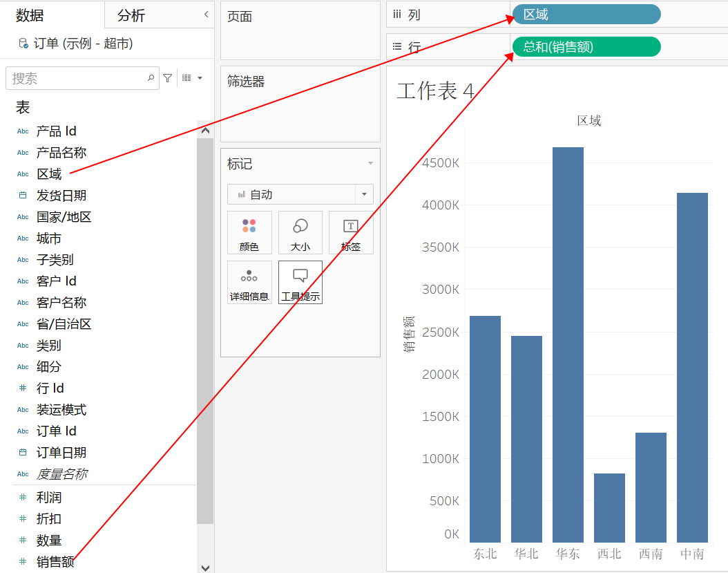This screenshot has height=573, width=728.
Task: Click the 工作表 4 sheet title
Action: pos(436,91)
